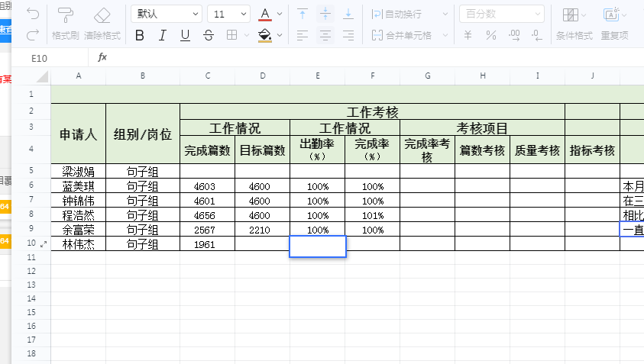Apply the fill color bucket icon
The height and width of the screenshot is (364, 644).
click(x=265, y=36)
